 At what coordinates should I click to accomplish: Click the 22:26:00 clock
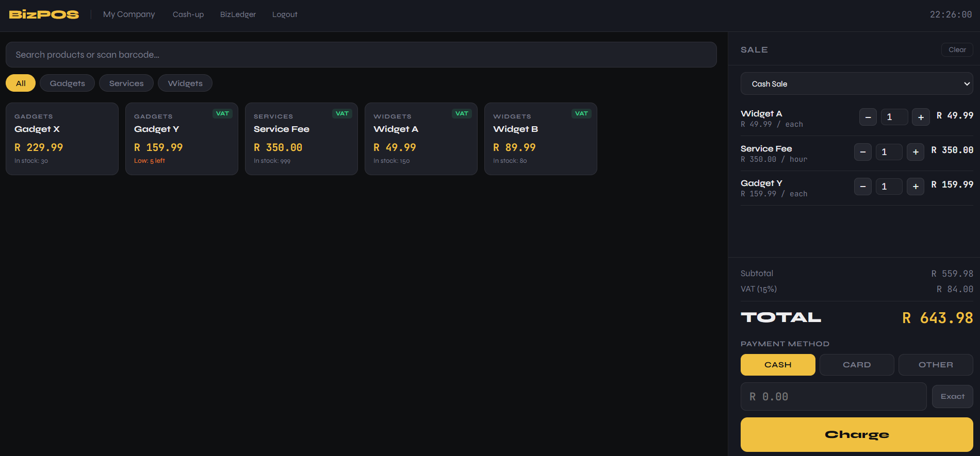click(951, 14)
